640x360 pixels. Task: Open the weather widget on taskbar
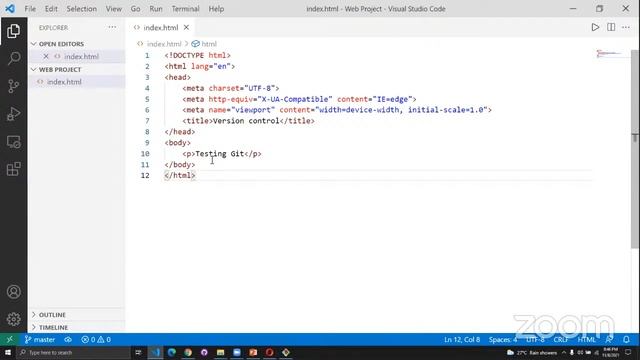coord(532,353)
